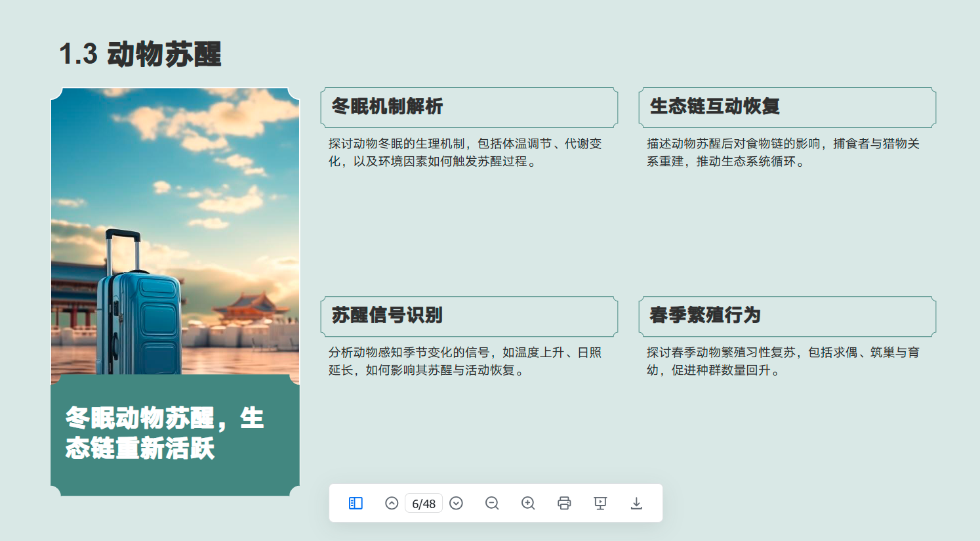The width and height of the screenshot is (980, 541).
Task: Click the paragraph beginning '分析动物感知季节变化'
Action: point(465,361)
